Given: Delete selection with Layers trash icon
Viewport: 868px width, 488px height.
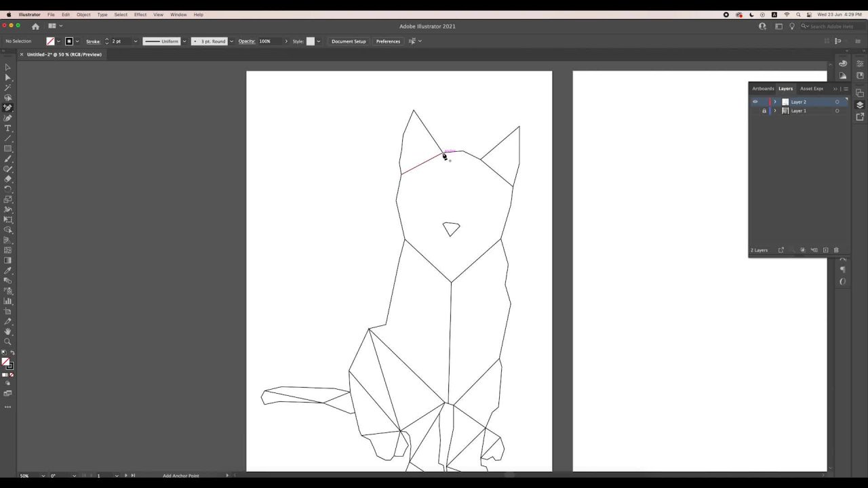Looking at the screenshot, I should coord(836,250).
